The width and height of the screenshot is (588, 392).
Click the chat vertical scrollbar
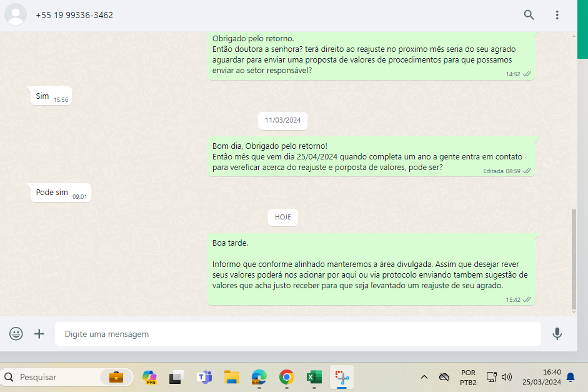[574, 259]
